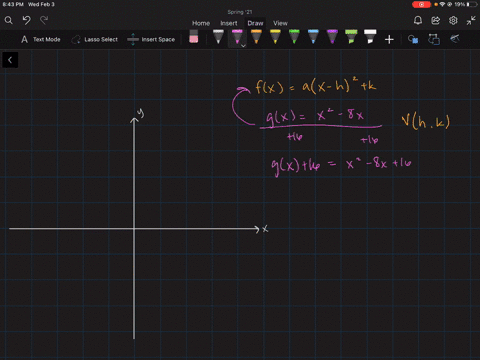This screenshot has width=480, height=360.
Task: Open the Home tab
Action: [201, 23]
